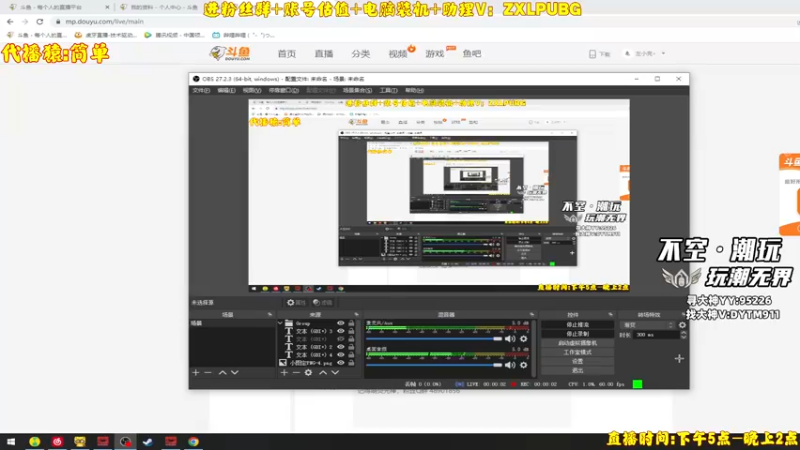The height and width of the screenshot is (450, 800).
Task: Click 麦克风/Aux volume slider
Action: [434, 339]
